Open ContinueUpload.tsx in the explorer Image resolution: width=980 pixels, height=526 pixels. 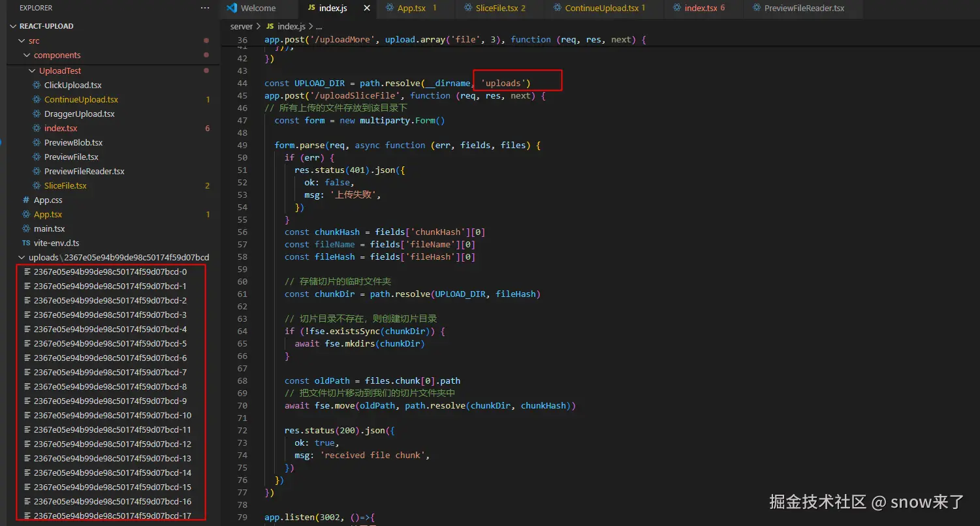tap(81, 99)
